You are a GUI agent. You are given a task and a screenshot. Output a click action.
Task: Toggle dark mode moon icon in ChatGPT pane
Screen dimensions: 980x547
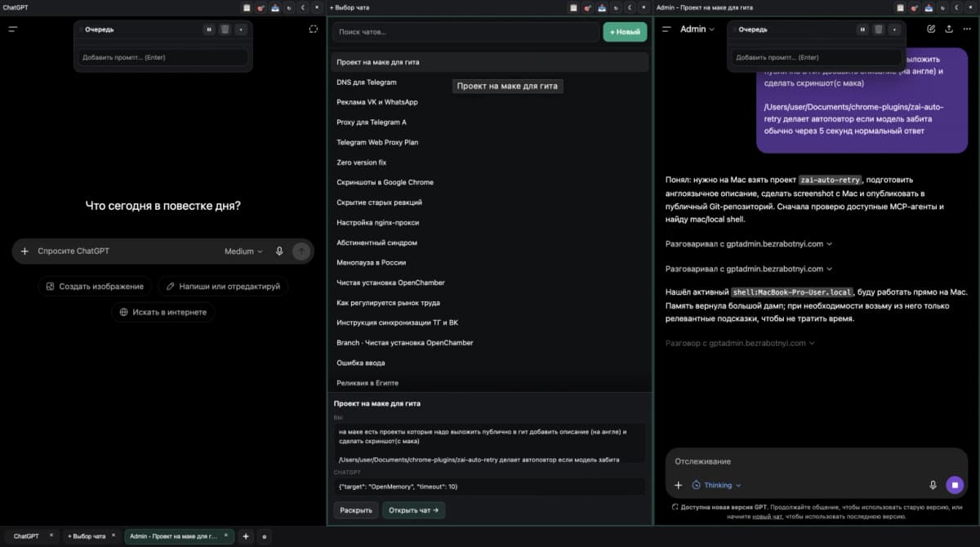click(x=304, y=7)
